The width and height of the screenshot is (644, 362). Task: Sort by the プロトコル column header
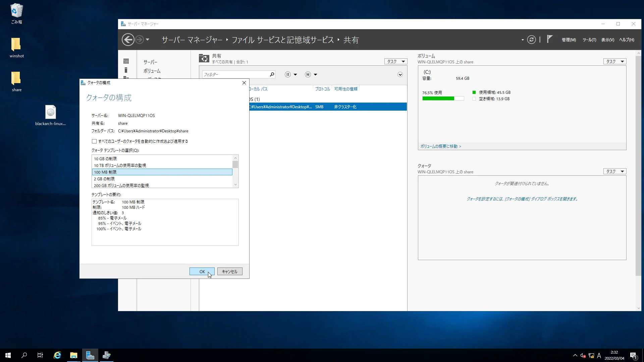(x=322, y=89)
